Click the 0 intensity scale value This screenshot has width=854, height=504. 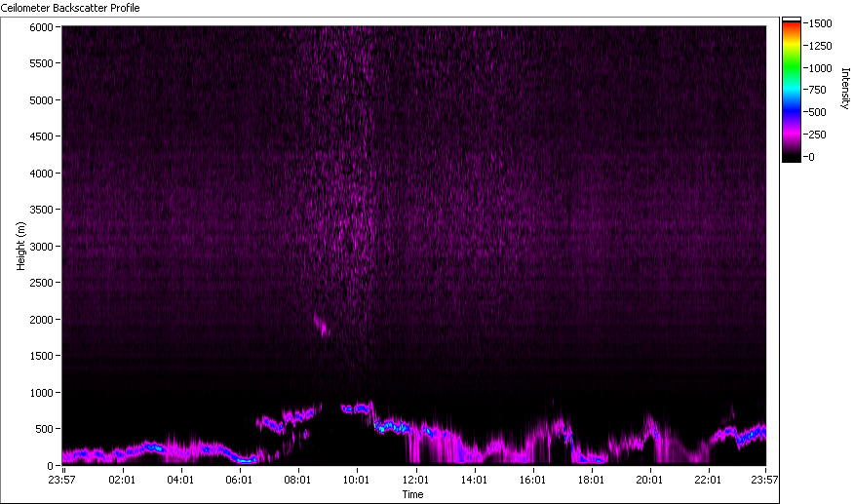811,157
